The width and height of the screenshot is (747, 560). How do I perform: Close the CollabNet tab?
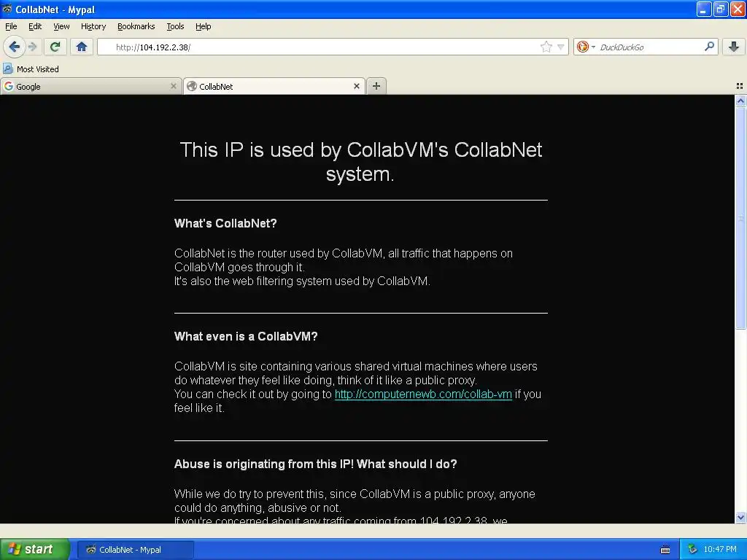(x=356, y=86)
